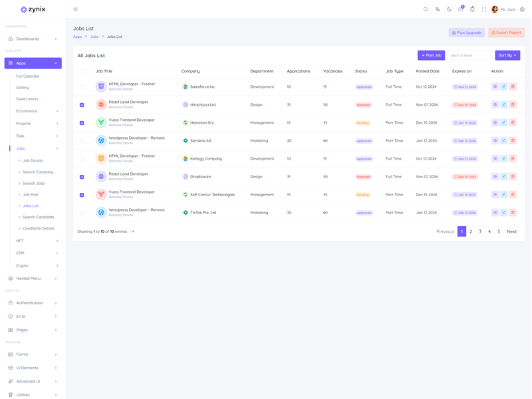Image resolution: width=532 pixels, height=399 pixels.
Task: Toggle dark mode with the moon icon
Action: tap(449, 9)
